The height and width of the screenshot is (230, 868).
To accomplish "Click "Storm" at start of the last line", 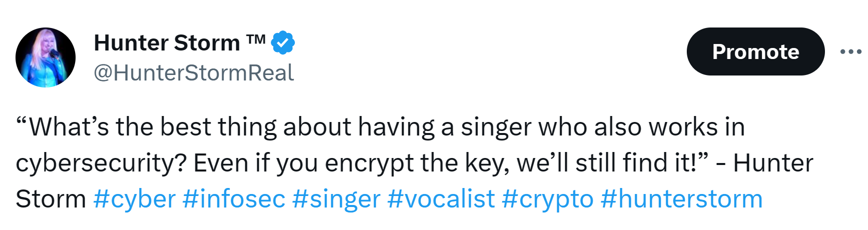I will pos(51,199).
